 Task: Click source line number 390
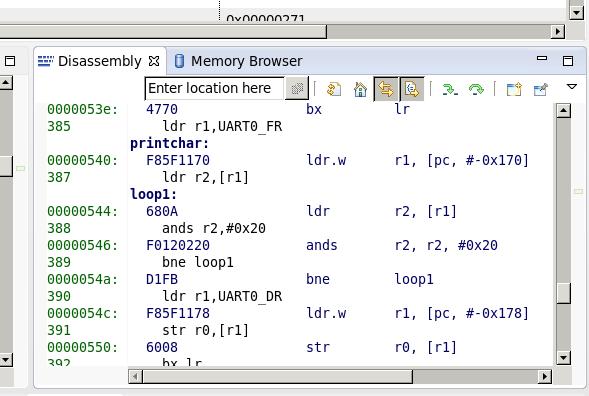tap(59, 296)
